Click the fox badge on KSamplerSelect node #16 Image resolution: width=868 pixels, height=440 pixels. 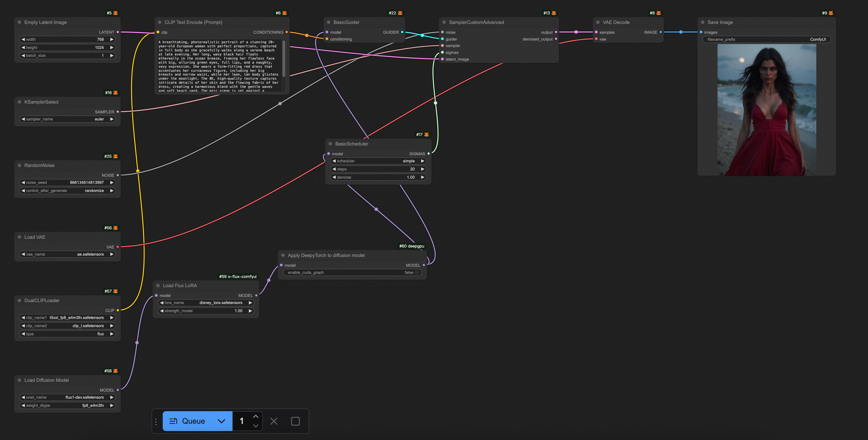[116, 92]
